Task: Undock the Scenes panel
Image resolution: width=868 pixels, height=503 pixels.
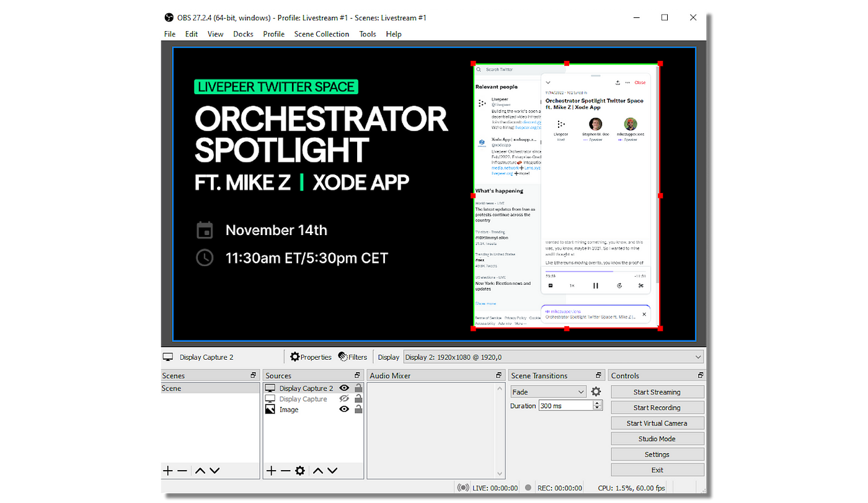Action: tap(253, 375)
